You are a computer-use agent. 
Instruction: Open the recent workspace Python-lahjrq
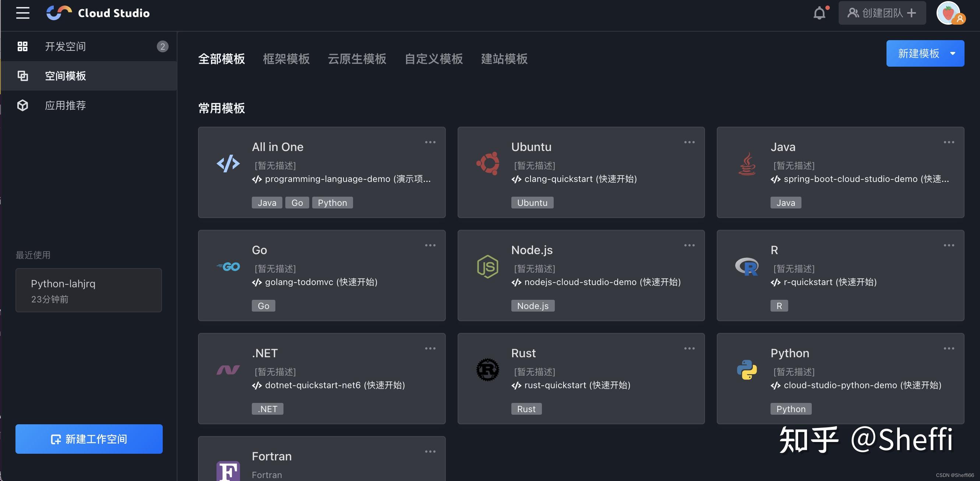[x=89, y=290]
